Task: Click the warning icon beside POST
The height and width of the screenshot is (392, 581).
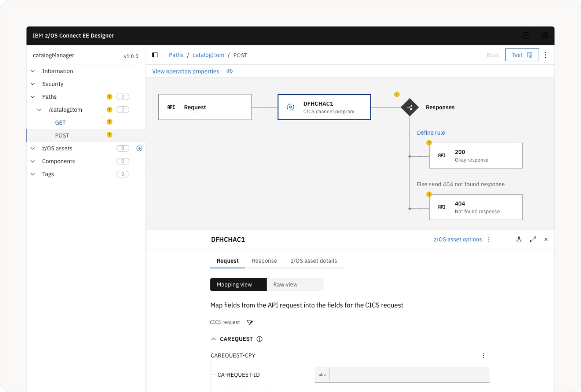Action: pos(109,135)
